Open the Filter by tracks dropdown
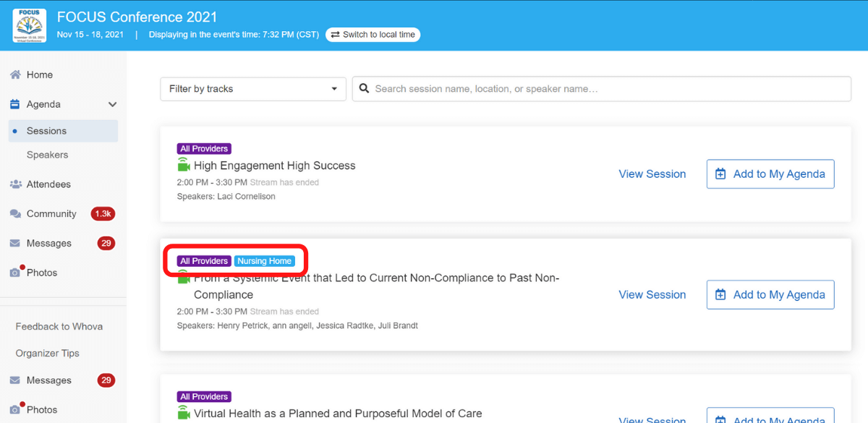Image resolution: width=868 pixels, height=423 pixels. pyautogui.click(x=252, y=89)
